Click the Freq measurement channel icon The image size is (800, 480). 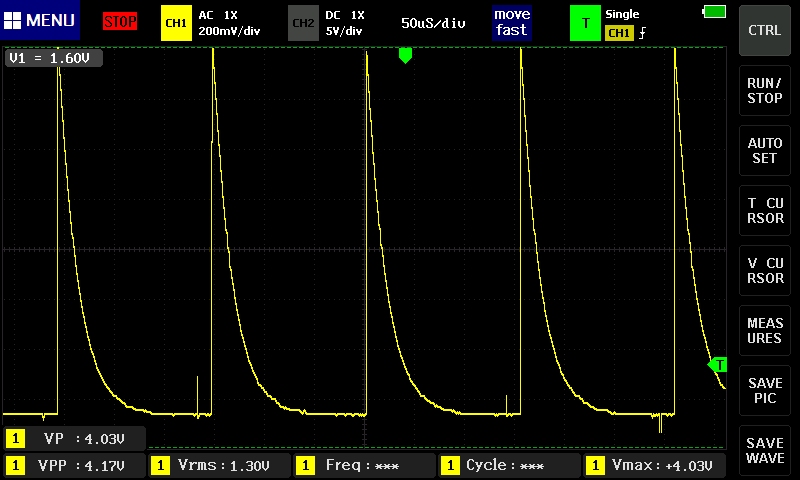coord(305,466)
